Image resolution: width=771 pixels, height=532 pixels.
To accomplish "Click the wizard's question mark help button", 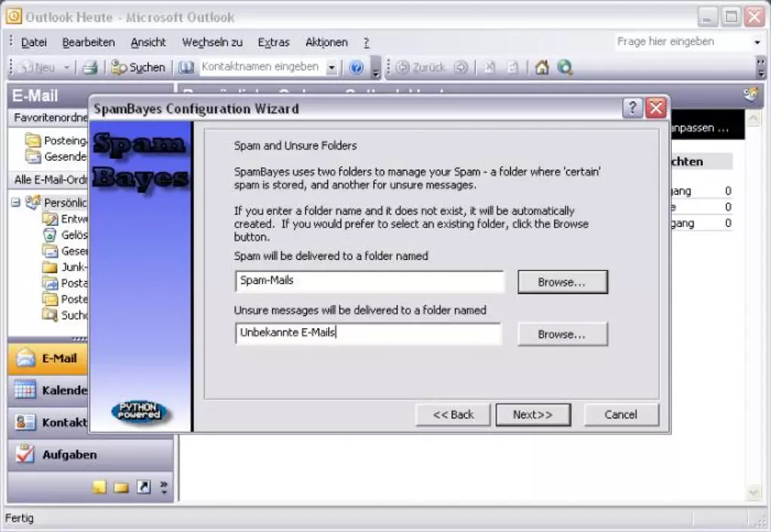I will pyautogui.click(x=633, y=108).
